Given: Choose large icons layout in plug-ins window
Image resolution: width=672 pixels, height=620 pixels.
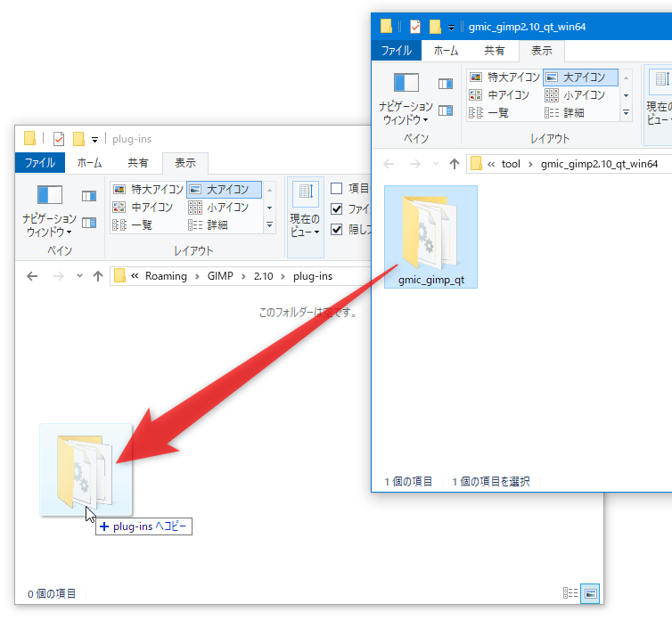Looking at the screenshot, I should tap(224, 190).
